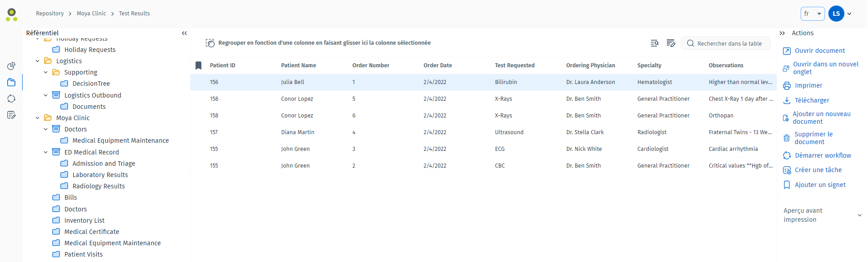Open the workflow cycle sidebar icon

(x=11, y=98)
